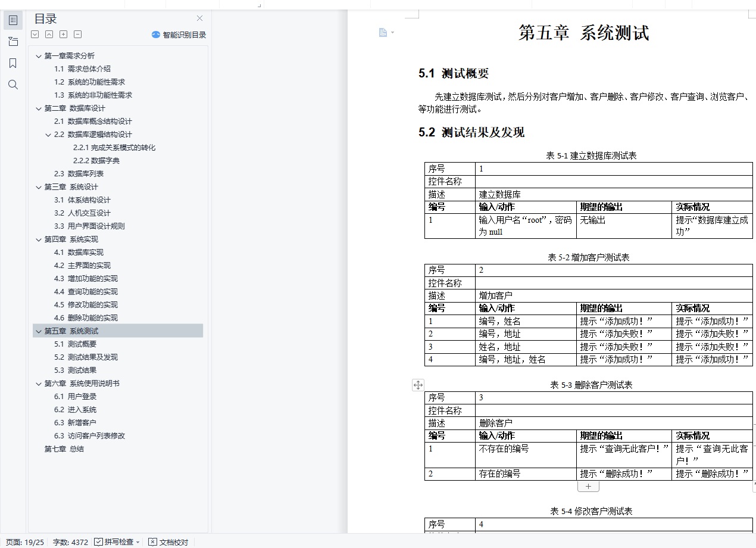756x548 pixels.
Task: Go to 1.1 需求总体介绍 in outline
Action: pyautogui.click(x=82, y=69)
